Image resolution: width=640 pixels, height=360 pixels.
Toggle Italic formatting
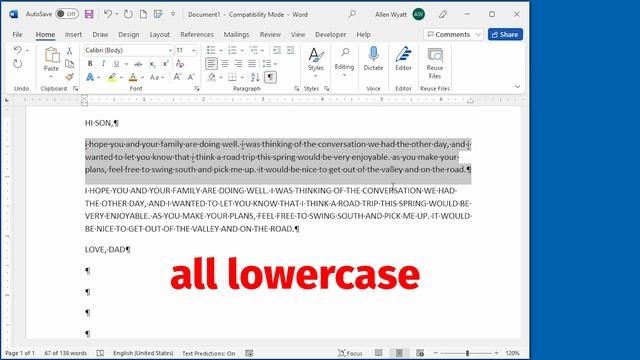tap(103, 64)
